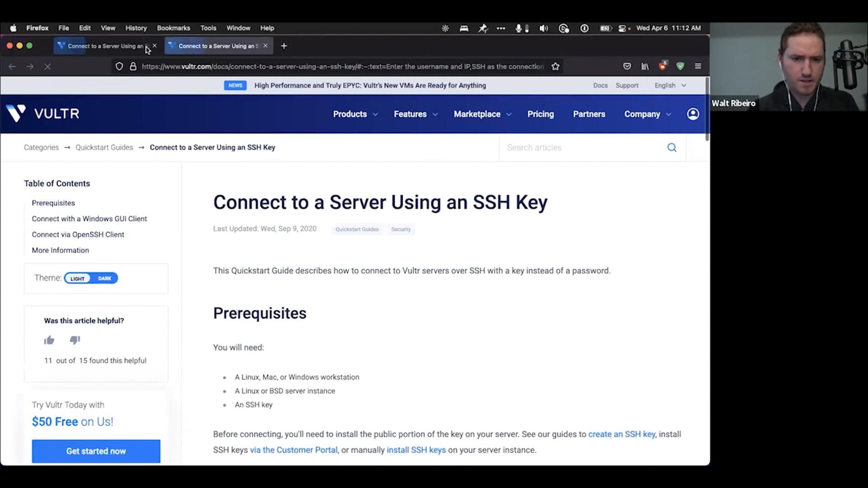Click the Save to Pocket icon

coord(627,66)
